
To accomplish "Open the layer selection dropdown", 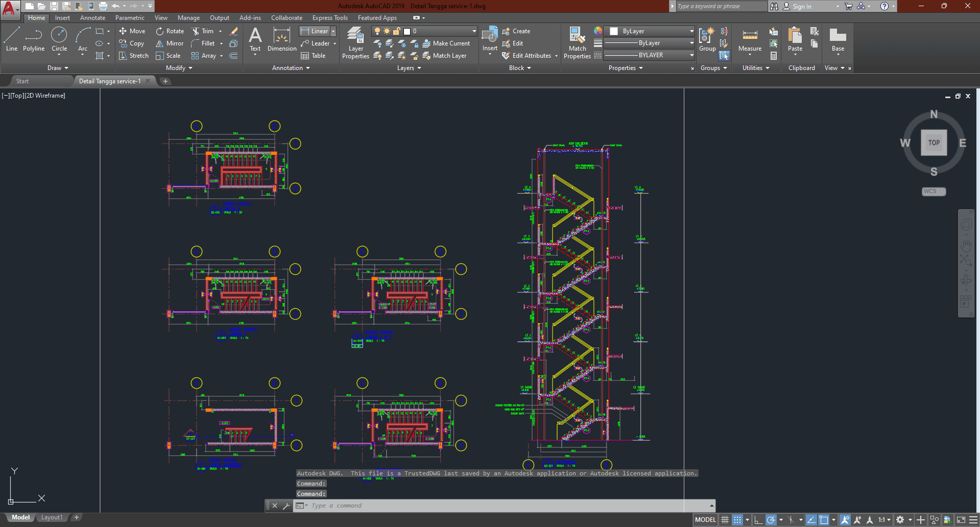I will tap(472, 31).
